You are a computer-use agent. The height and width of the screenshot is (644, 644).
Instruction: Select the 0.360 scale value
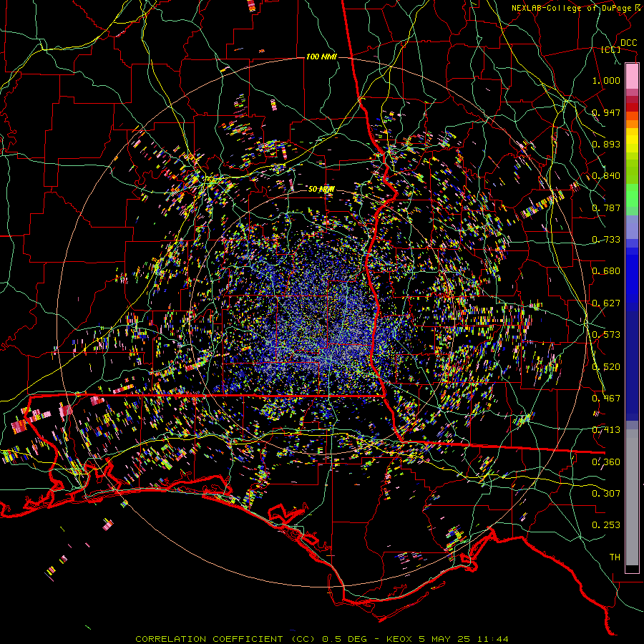click(x=606, y=462)
